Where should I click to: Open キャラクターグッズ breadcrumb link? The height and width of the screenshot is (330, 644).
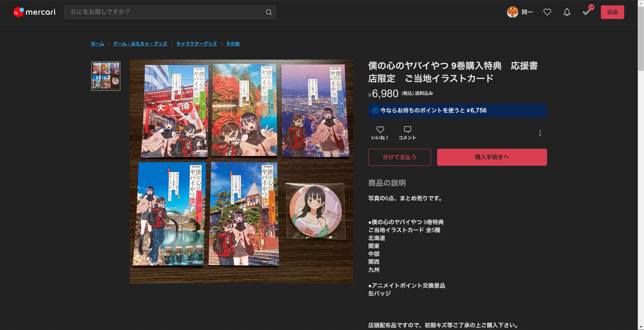click(x=196, y=44)
